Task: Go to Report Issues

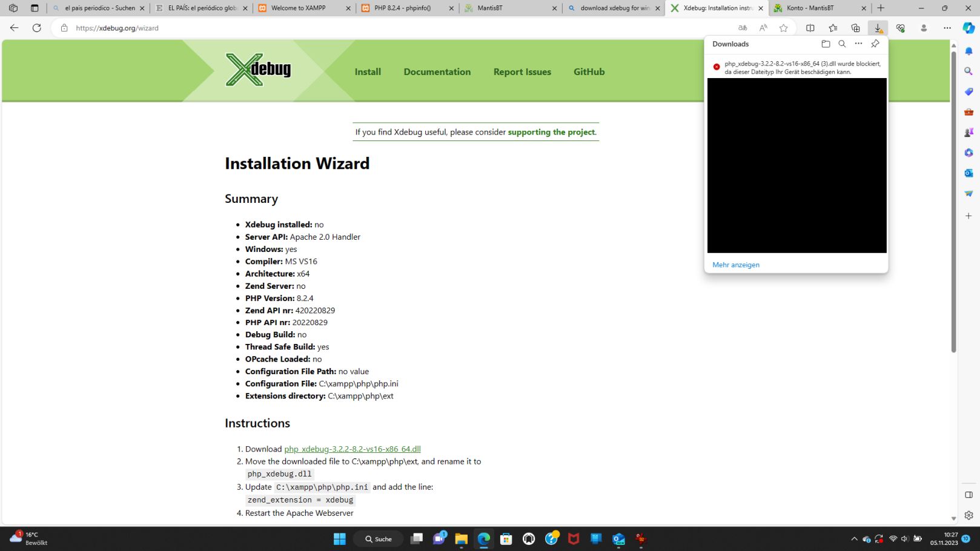Action: [522, 71]
